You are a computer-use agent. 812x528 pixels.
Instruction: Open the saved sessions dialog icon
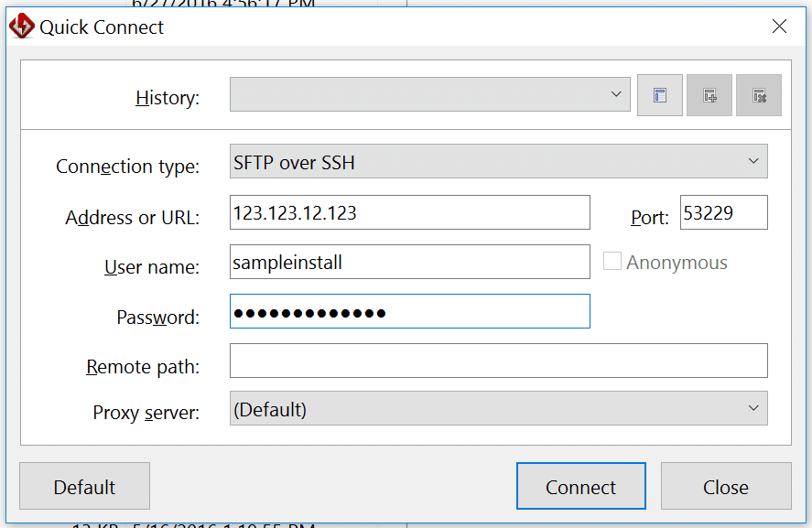click(659, 94)
